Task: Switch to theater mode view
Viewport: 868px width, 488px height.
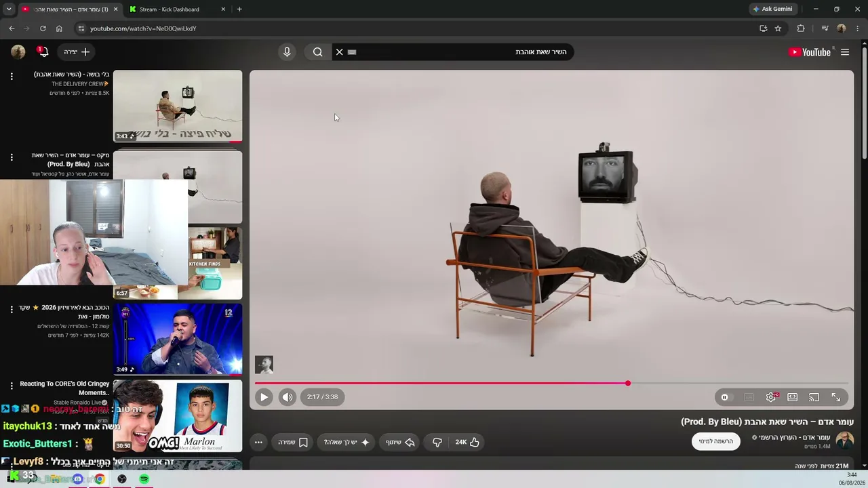Action: (x=792, y=397)
